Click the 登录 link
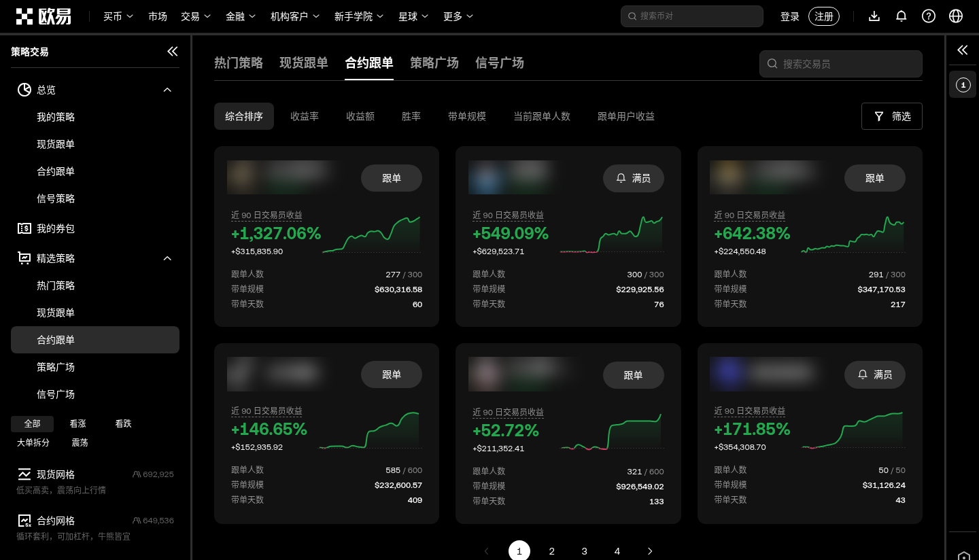Viewport: 979px width, 560px height. pyautogui.click(x=790, y=16)
